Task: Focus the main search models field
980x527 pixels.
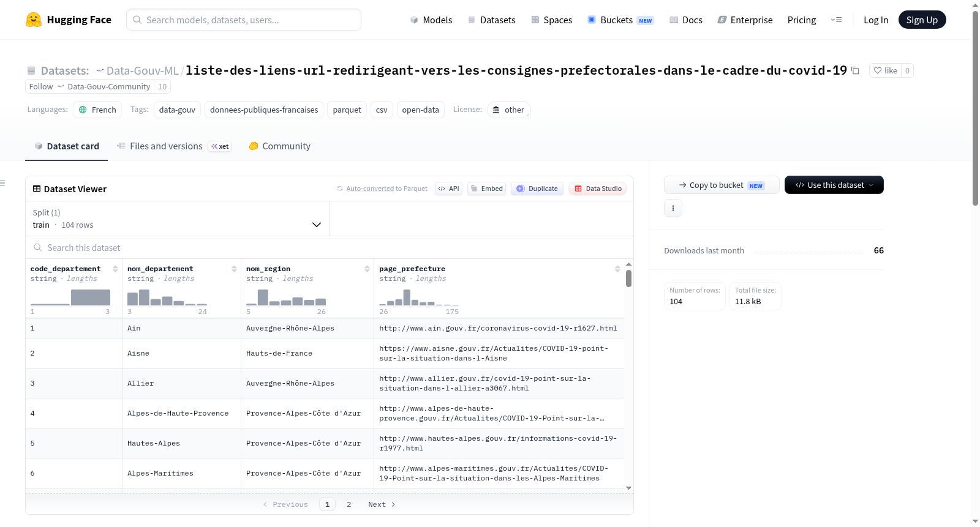Action: [x=244, y=20]
